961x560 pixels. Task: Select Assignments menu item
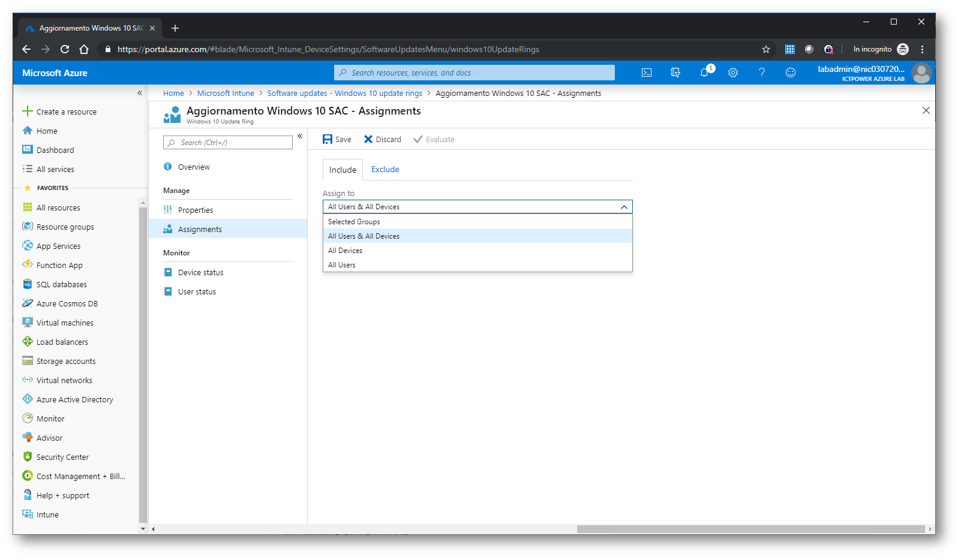pos(228,229)
